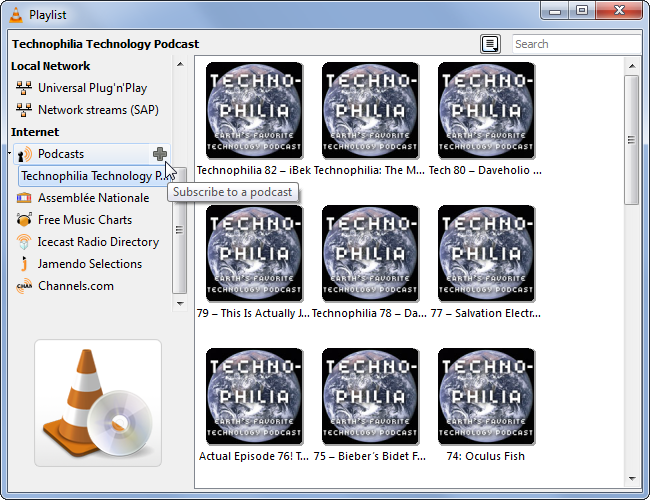The image size is (650, 500).
Task: Select Technophilia Technology Podcast in sidebar
Action: 93,176
